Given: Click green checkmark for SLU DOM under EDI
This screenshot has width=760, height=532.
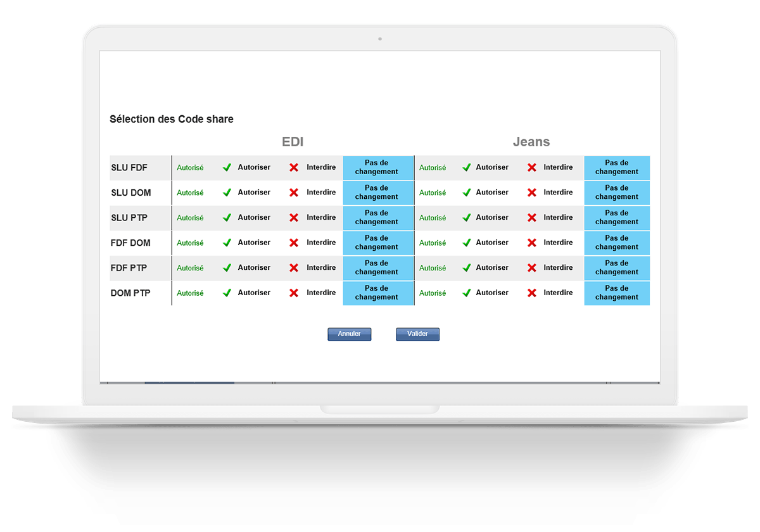Looking at the screenshot, I should (x=227, y=193).
